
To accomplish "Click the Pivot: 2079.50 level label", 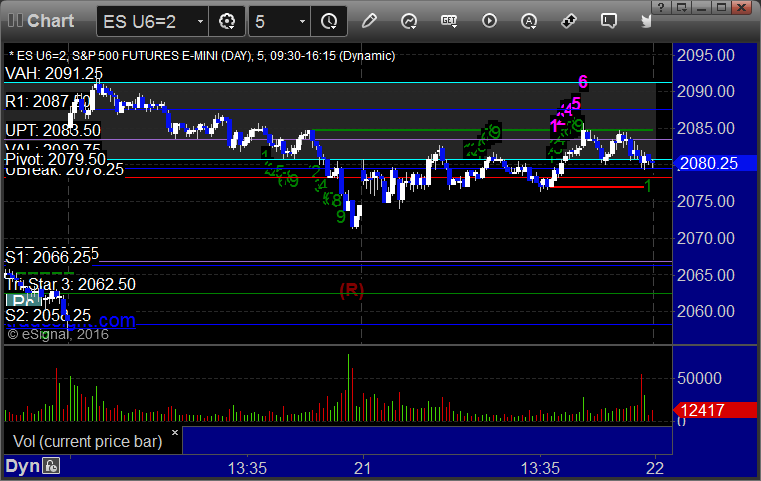I will 55,159.
